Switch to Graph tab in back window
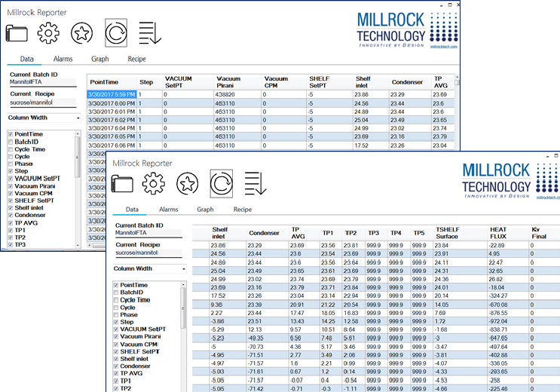Image resolution: width=560 pixels, height=392 pixels. click(x=100, y=59)
